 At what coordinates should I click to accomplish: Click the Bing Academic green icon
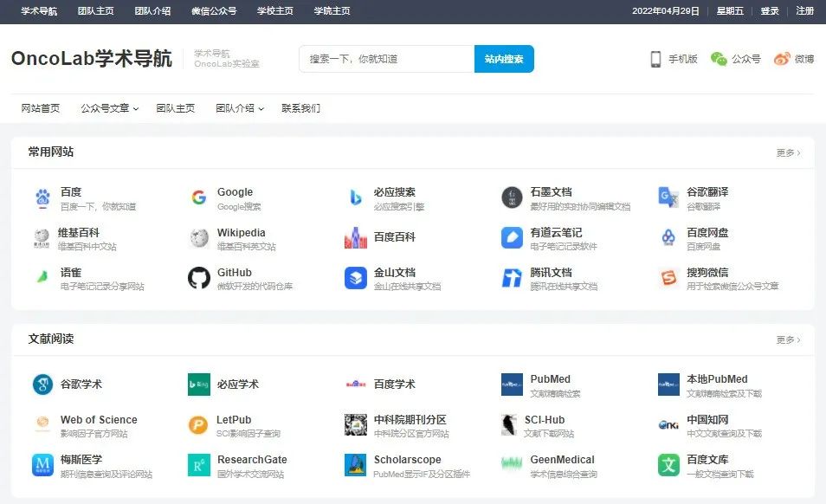[199, 384]
